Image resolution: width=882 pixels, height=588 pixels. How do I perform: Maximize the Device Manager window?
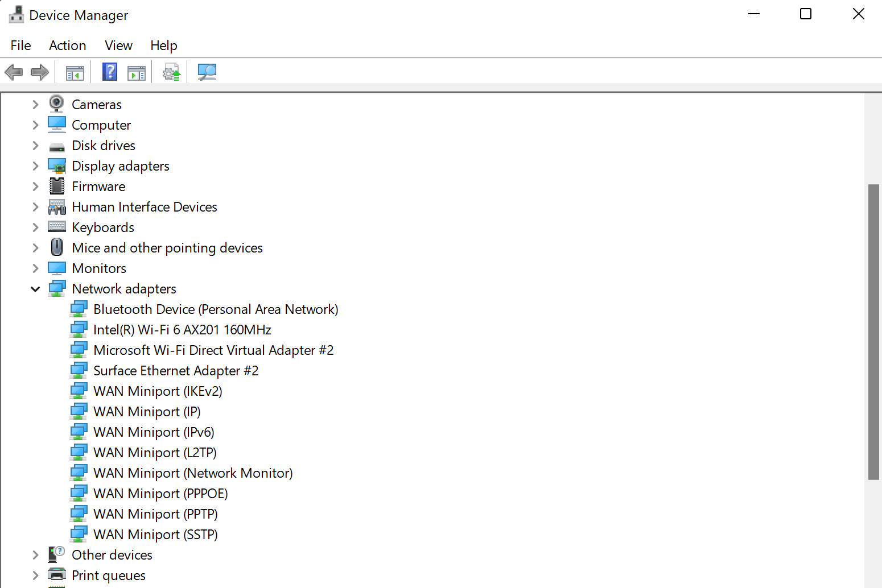tap(806, 14)
